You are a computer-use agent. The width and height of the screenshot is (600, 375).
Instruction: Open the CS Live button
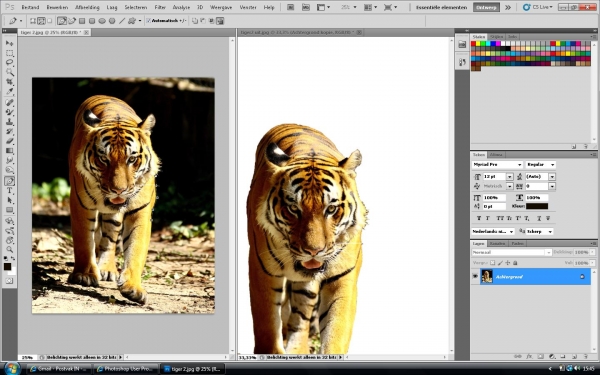click(x=538, y=7)
